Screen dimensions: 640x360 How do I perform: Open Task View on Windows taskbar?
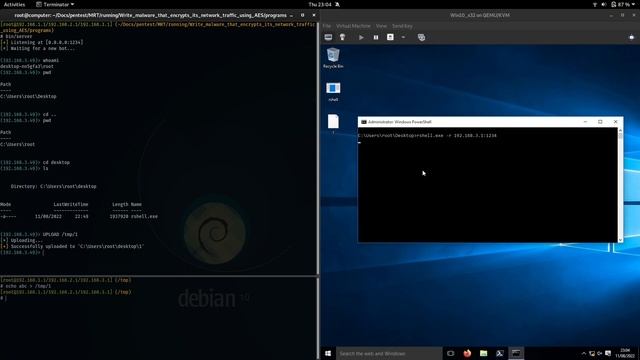click(451, 353)
